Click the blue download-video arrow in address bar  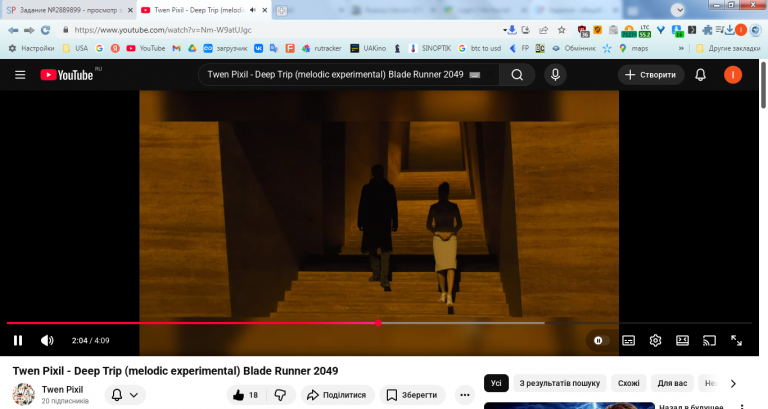pos(510,30)
